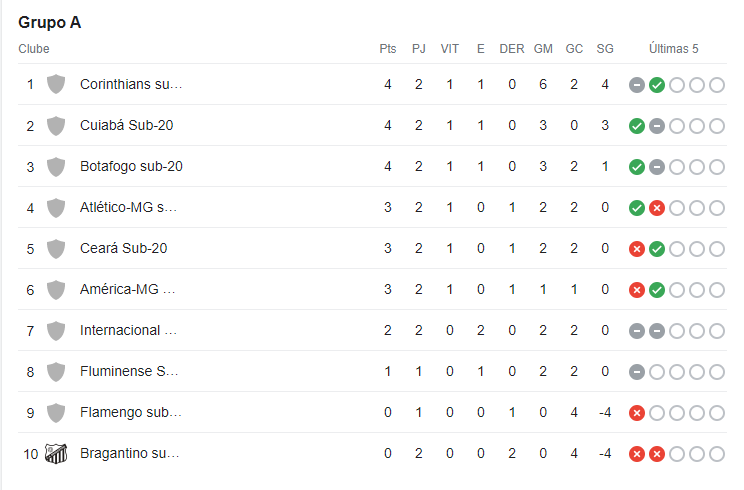Click Flamengo's red loss result icon

click(x=637, y=413)
